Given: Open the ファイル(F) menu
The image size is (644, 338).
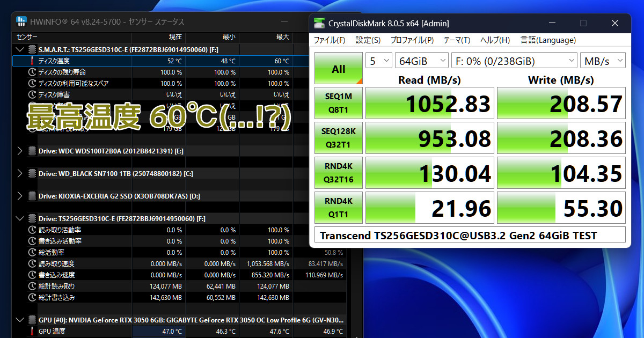Looking at the screenshot, I should pyautogui.click(x=329, y=40).
